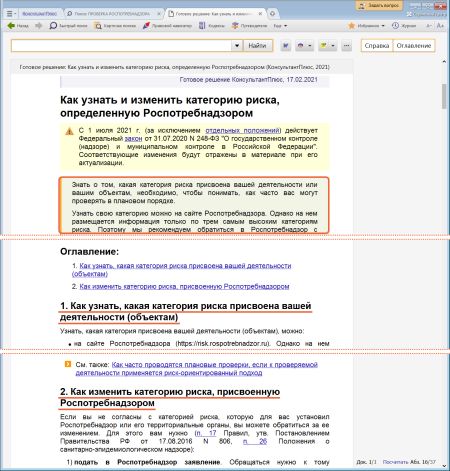
Task: Click the Посчитать link in status bar
Action: (x=395, y=462)
